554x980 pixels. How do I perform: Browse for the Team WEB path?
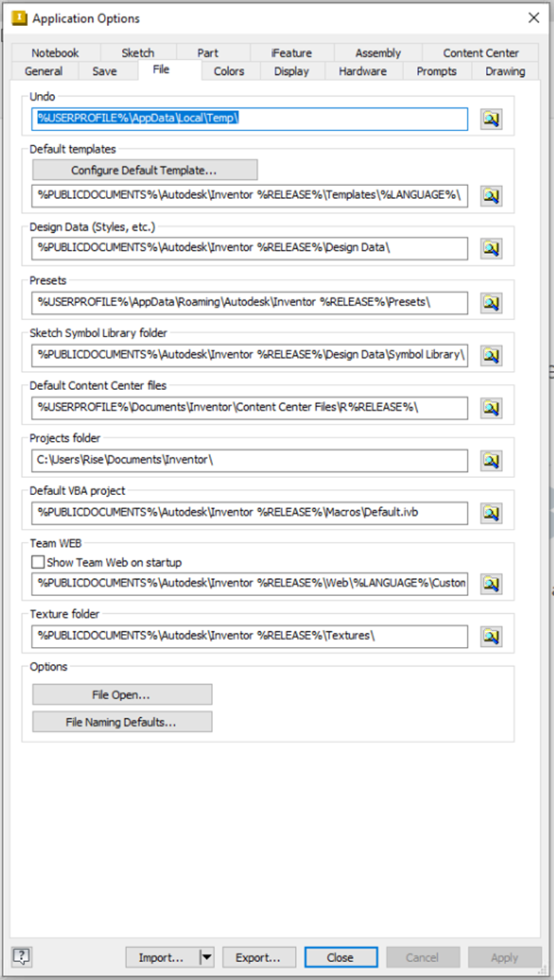click(x=491, y=583)
